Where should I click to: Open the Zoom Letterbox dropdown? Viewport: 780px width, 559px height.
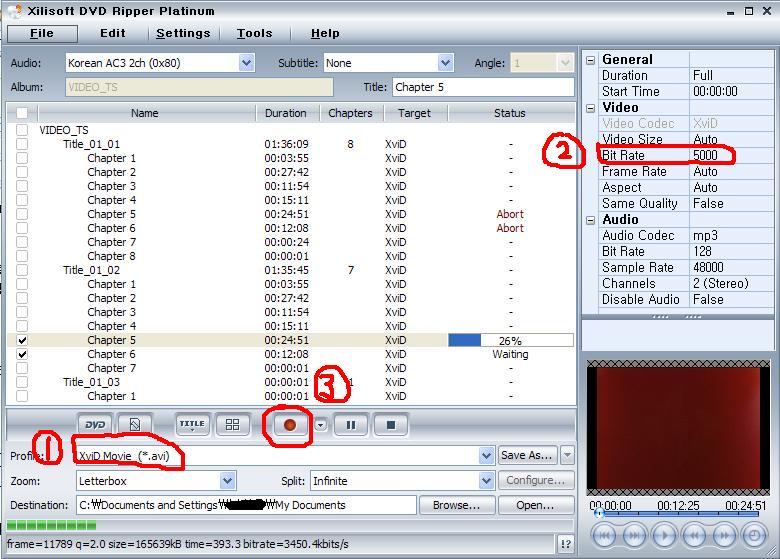tap(227, 481)
